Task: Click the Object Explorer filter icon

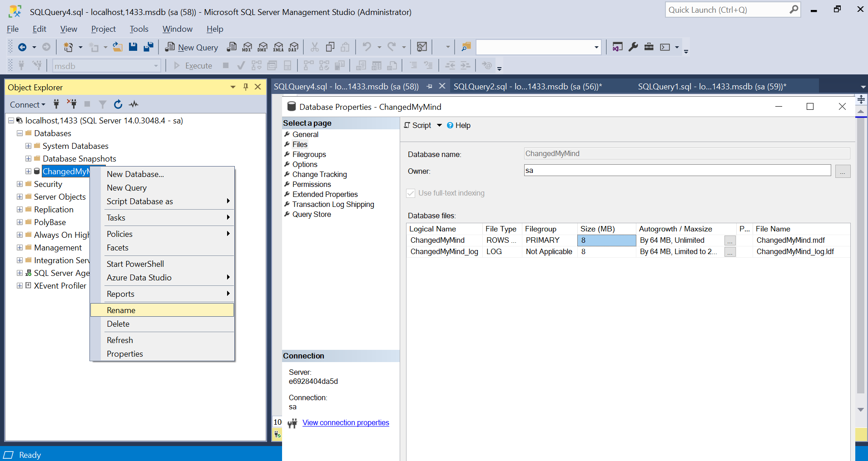Action: pos(103,104)
